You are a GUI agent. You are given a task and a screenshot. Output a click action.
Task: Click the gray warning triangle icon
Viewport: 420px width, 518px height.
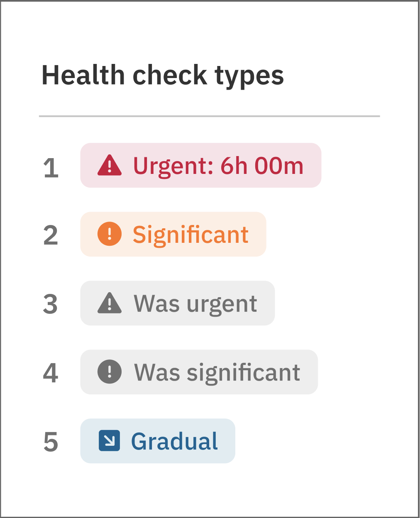coord(110,303)
